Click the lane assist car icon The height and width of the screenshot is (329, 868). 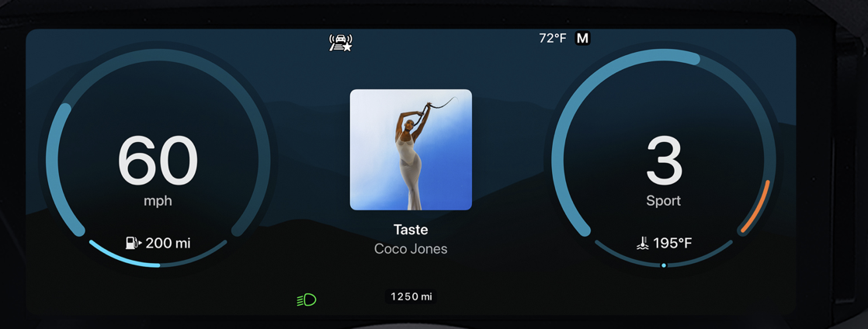pyautogui.click(x=341, y=43)
